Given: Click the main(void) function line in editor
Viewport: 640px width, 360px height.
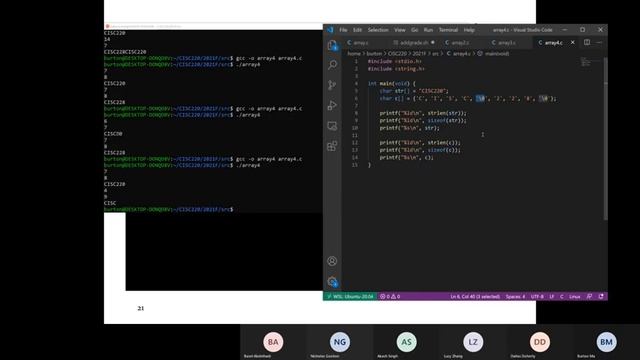Looking at the screenshot, I should 391,83.
